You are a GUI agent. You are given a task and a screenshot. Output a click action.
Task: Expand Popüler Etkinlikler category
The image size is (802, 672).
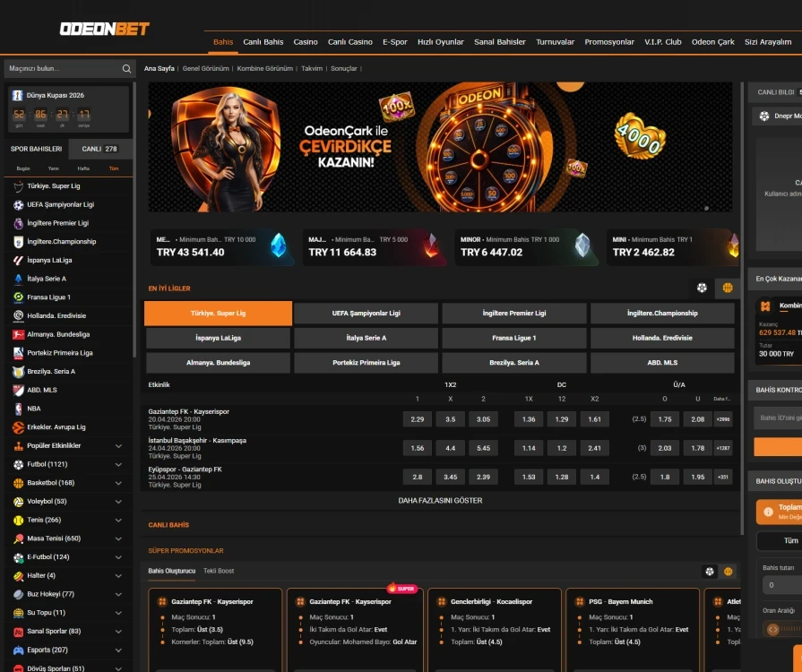click(x=118, y=446)
